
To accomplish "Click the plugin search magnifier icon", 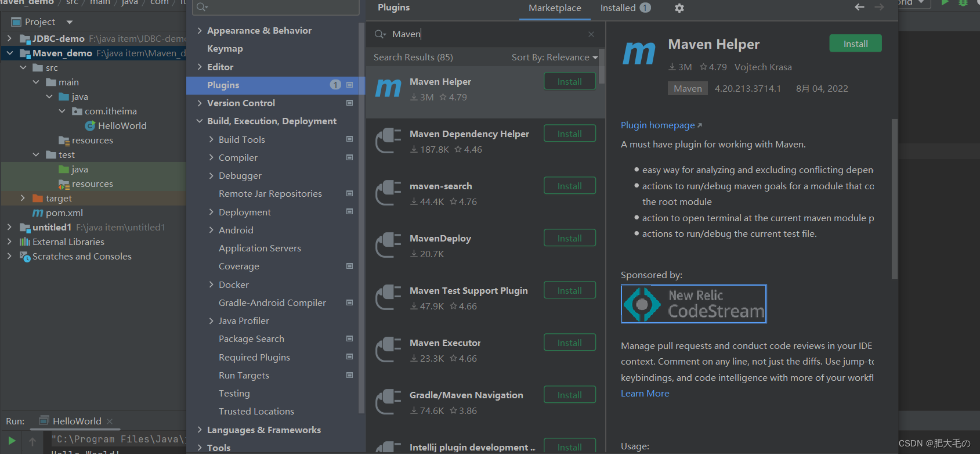I will click(x=380, y=34).
